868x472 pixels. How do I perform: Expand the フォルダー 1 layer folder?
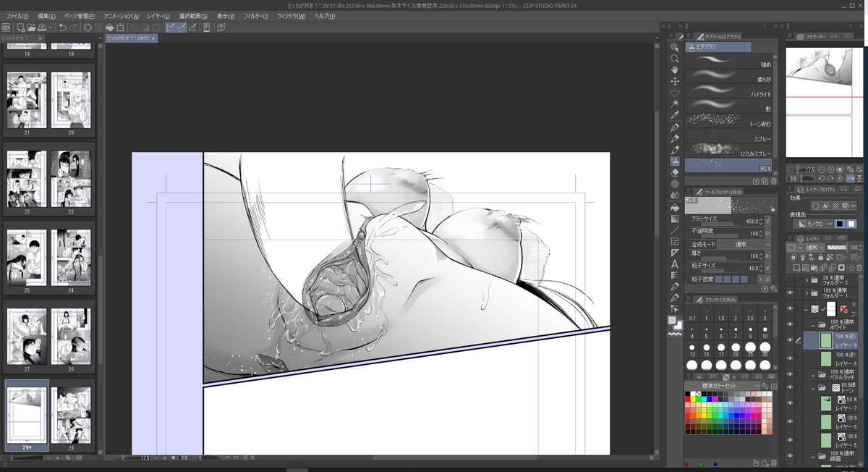pyautogui.click(x=807, y=293)
